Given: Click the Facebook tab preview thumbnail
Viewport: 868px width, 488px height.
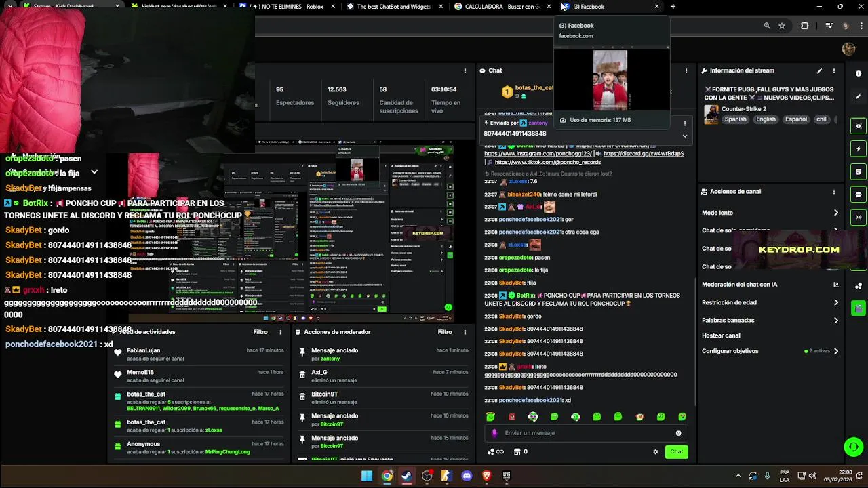Looking at the screenshot, I should coord(611,80).
